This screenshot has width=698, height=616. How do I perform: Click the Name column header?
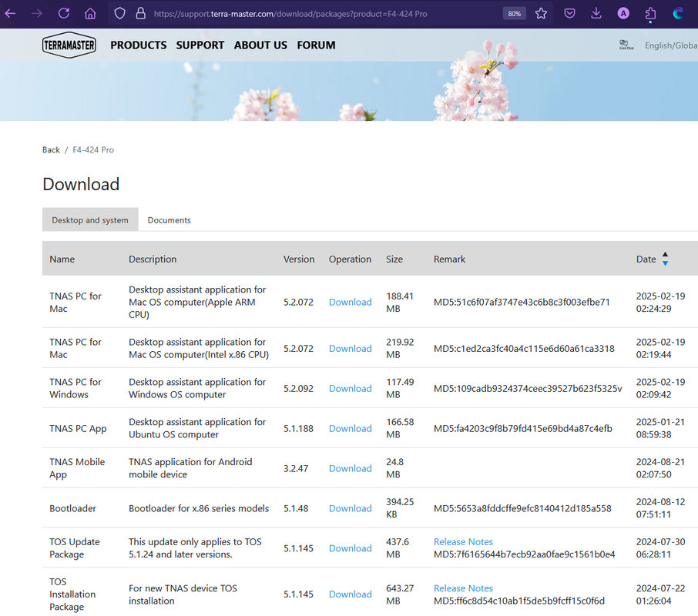pyautogui.click(x=62, y=259)
